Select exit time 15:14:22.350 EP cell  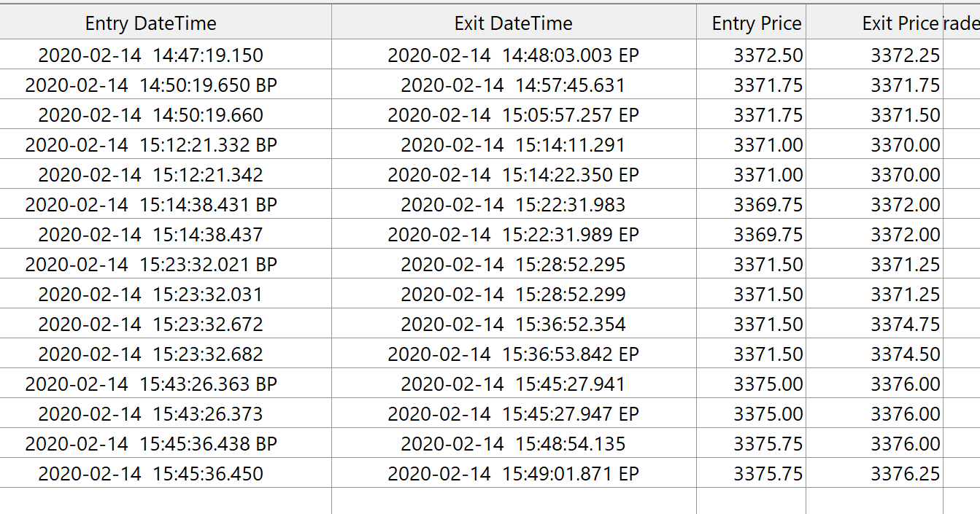(513, 175)
